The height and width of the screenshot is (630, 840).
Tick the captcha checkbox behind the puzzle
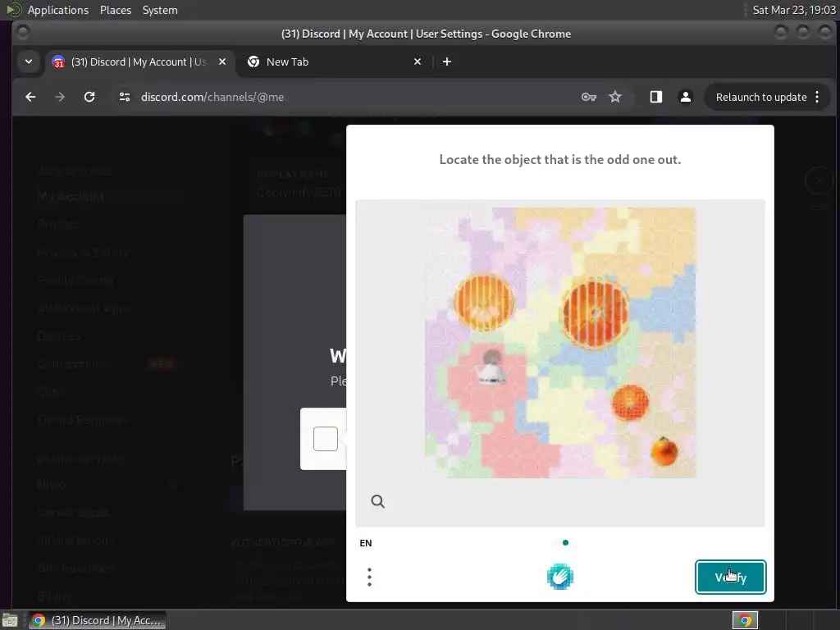(x=325, y=439)
